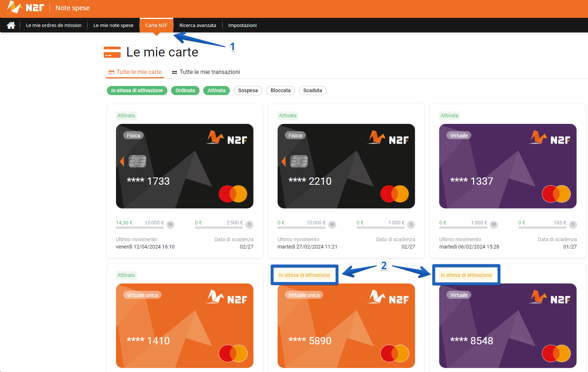The height and width of the screenshot is (372, 588).
Task: Click the S limit icon on card 1337
Action: (573, 224)
